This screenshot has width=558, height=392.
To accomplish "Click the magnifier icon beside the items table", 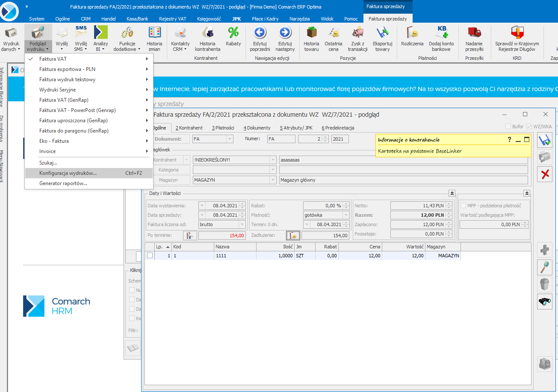I will tap(544, 267).
